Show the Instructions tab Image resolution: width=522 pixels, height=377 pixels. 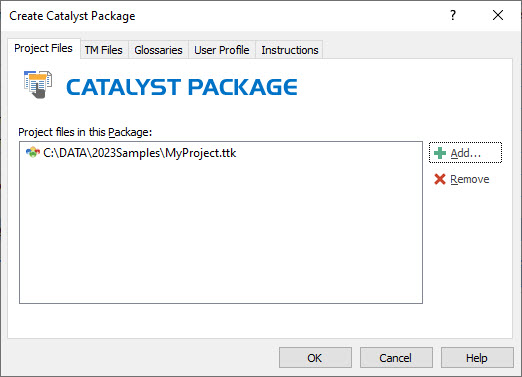pos(290,50)
